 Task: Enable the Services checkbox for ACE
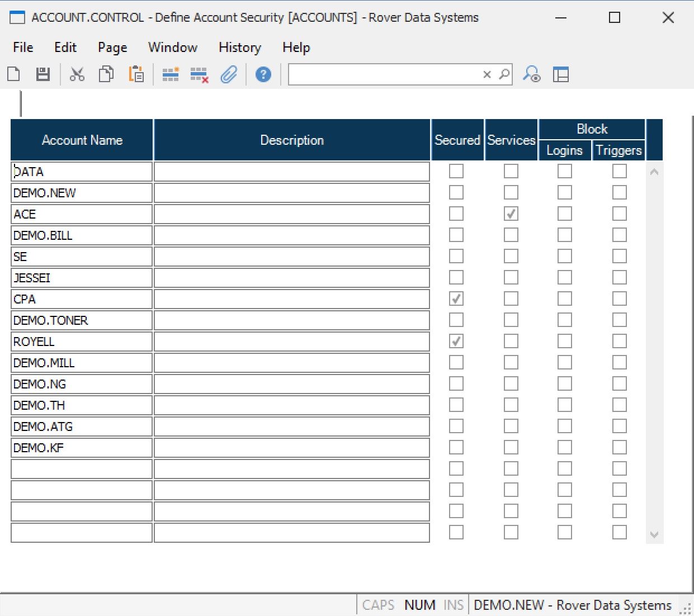(x=511, y=214)
